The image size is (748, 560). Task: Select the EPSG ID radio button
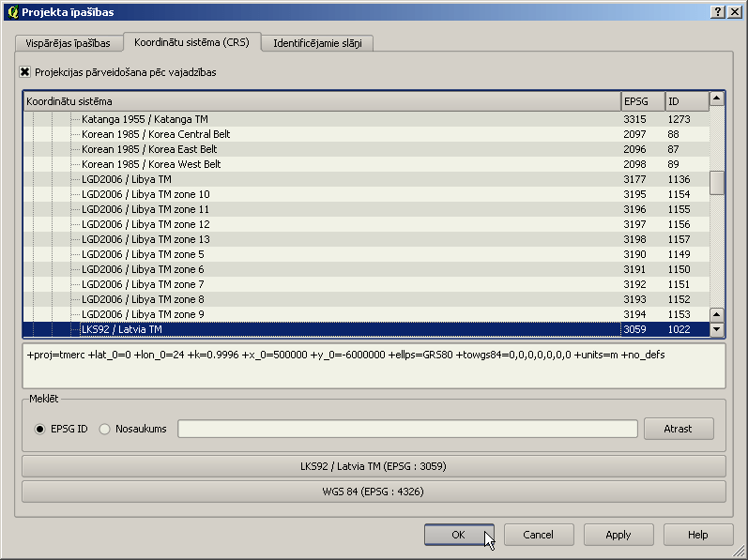click(x=39, y=429)
